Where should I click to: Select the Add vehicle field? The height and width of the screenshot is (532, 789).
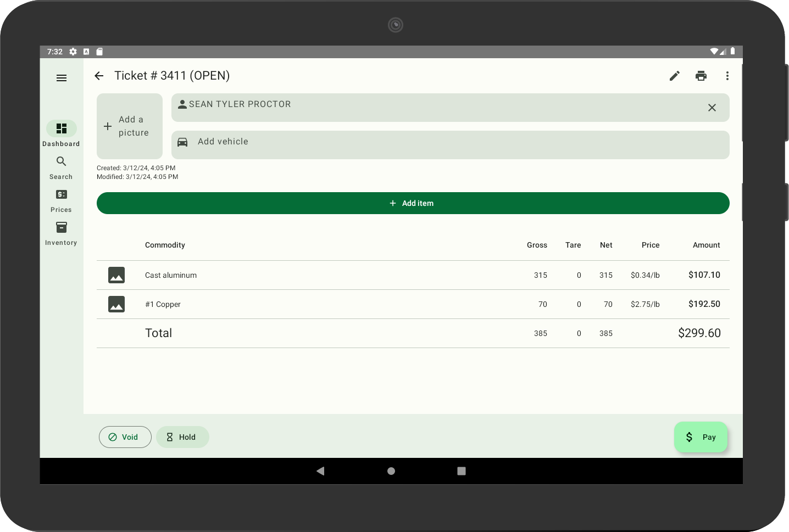tap(451, 145)
